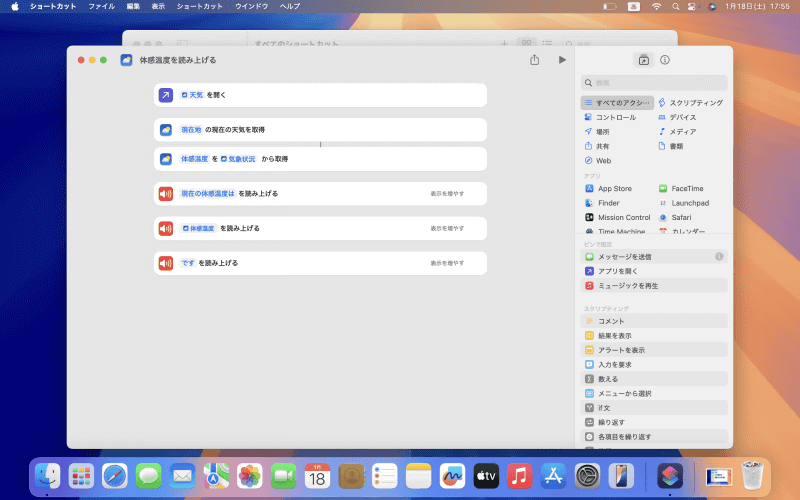Image resolution: width=800 pixels, height=500 pixels.
Task: Open the shortcut details info icon
Action: click(665, 60)
